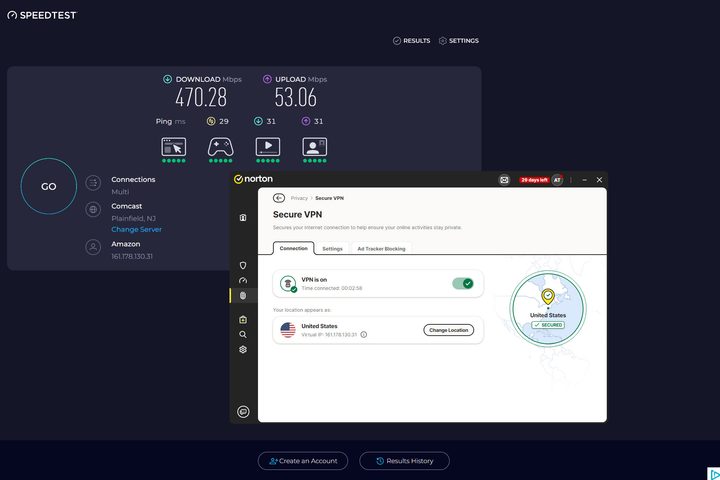Click the download arrow icon beside DOWNLOAD

(x=168, y=79)
